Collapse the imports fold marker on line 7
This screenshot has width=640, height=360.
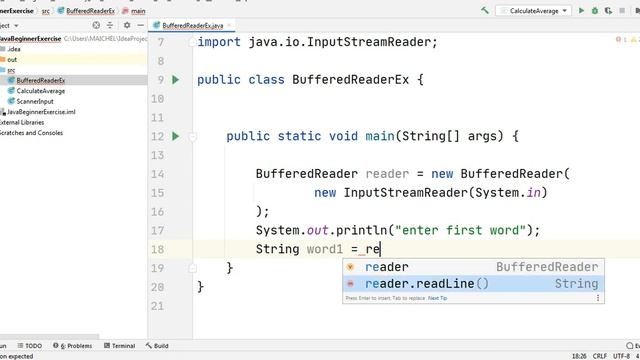tap(193, 42)
